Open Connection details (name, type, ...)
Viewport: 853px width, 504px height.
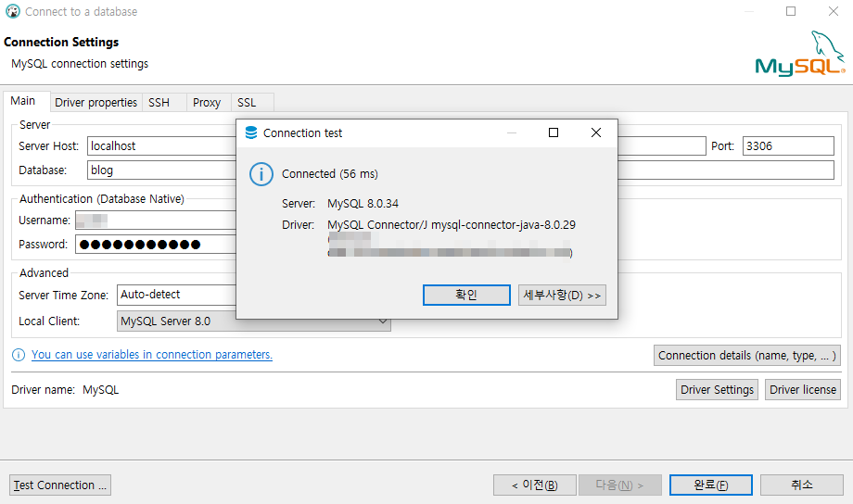pyautogui.click(x=747, y=356)
